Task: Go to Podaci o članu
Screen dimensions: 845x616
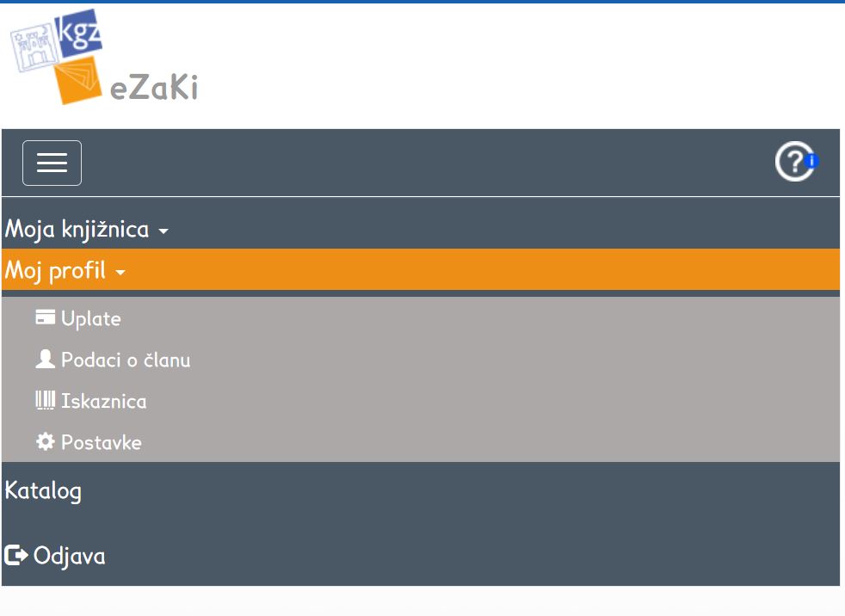Action: 126,360
